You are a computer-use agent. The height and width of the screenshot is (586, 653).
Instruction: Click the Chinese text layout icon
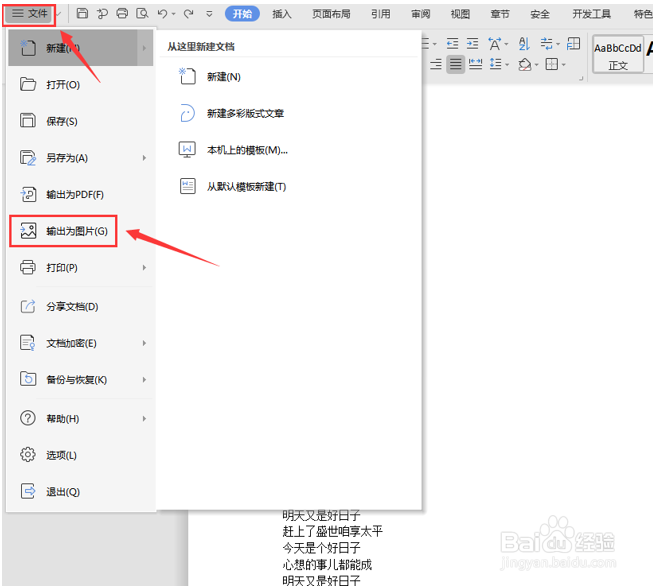tap(495, 43)
